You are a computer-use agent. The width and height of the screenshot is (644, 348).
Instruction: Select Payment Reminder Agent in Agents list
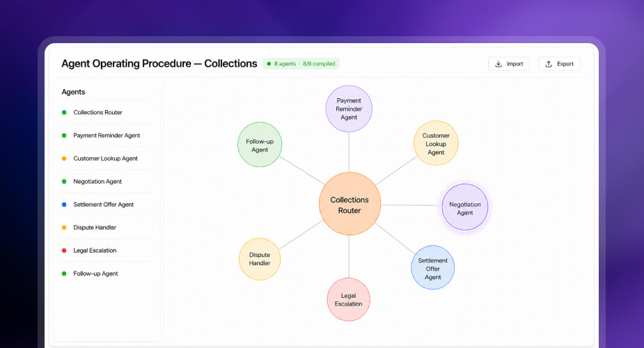pos(107,136)
